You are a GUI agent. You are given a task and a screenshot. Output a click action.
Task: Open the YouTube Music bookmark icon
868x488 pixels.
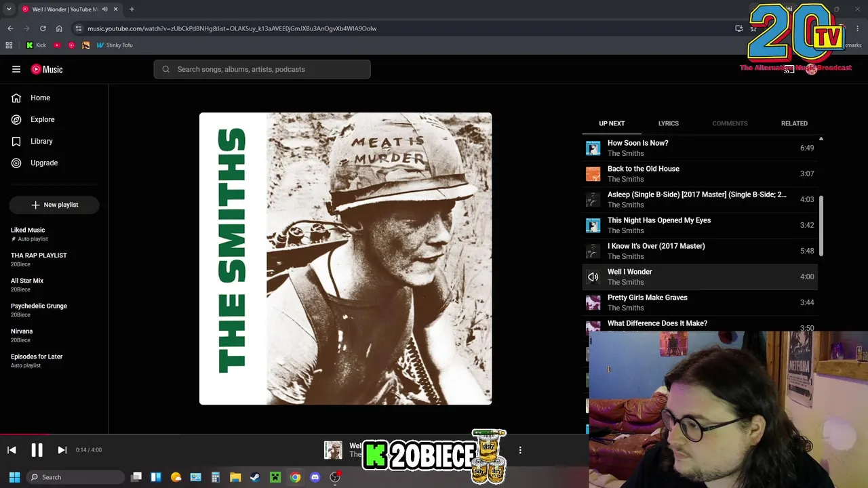[71, 45]
